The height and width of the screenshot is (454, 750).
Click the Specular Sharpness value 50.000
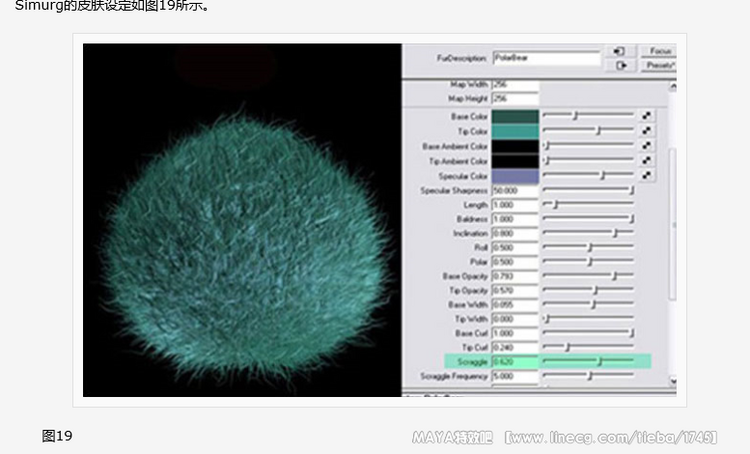coord(515,190)
